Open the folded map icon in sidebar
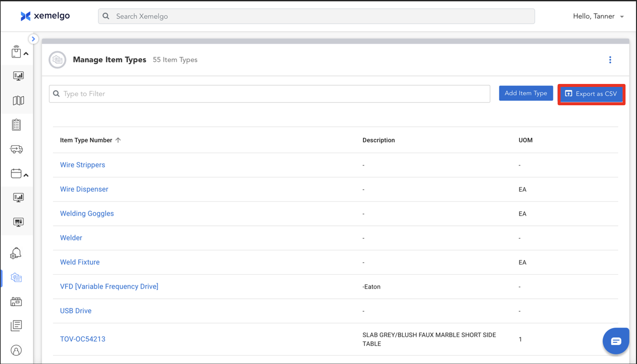637x364 pixels. [x=18, y=100]
